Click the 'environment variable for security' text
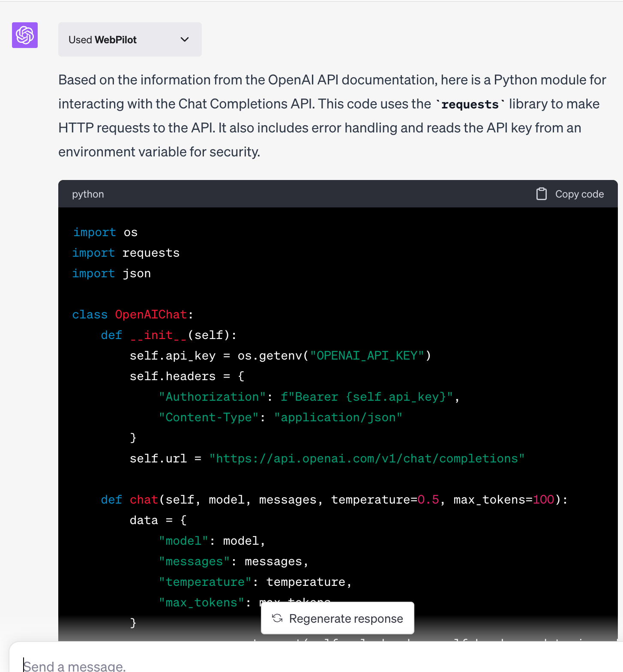Image resolution: width=623 pixels, height=672 pixels. pos(159,152)
